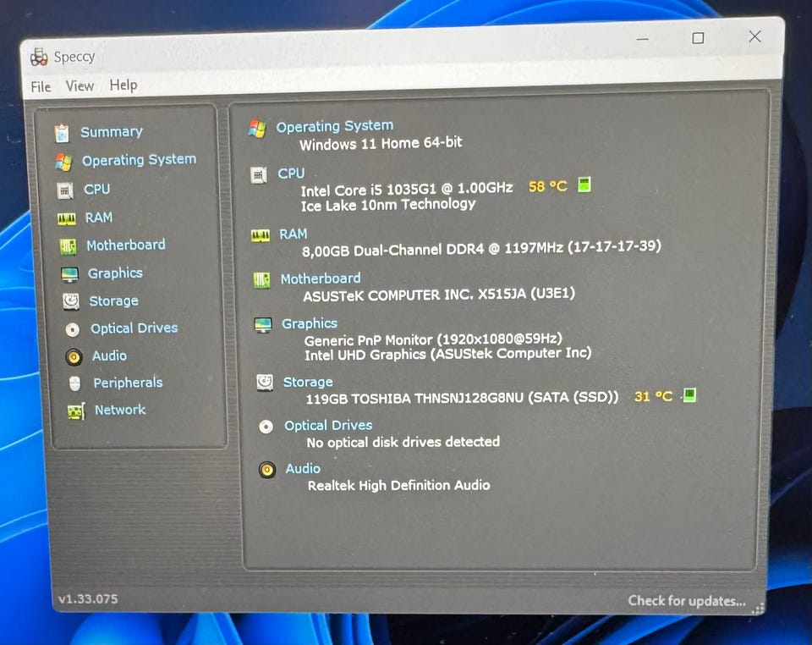Click Audio heading link in summary pane
The image size is (812, 645).
(x=303, y=468)
